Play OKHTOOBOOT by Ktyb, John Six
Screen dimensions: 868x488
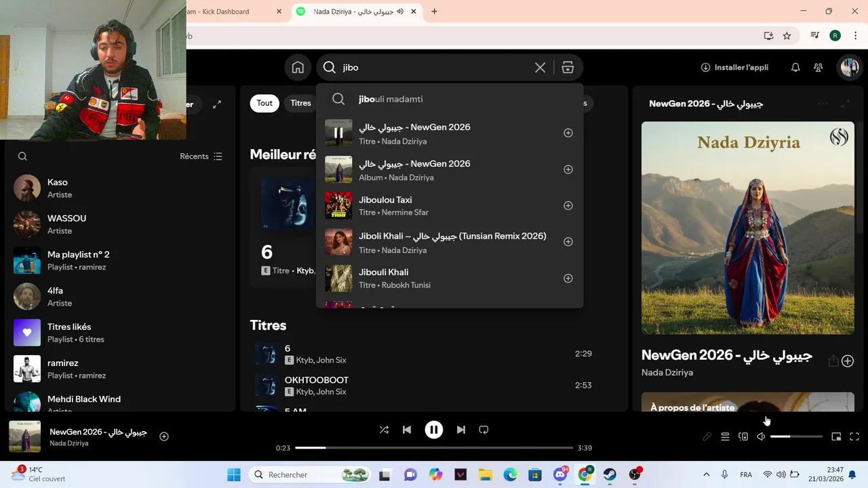(267, 385)
